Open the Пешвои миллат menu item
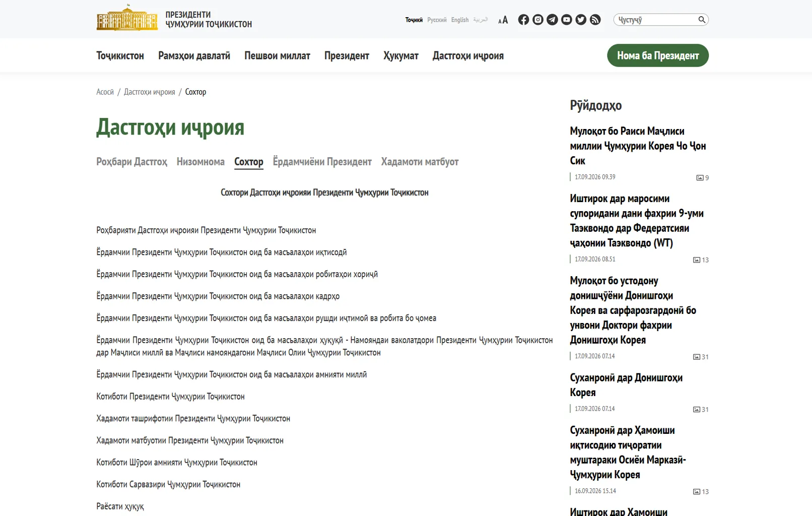The width and height of the screenshot is (812, 516). (x=277, y=56)
